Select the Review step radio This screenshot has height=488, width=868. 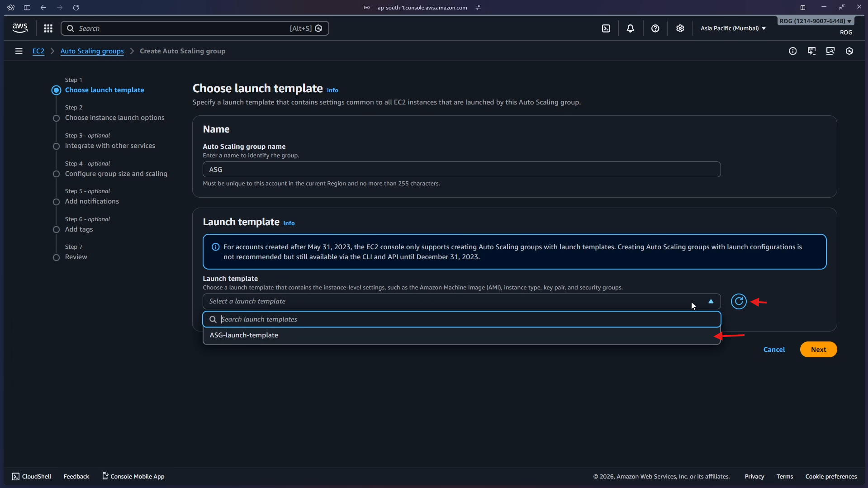pyautogui.click(x=56, y=257)
